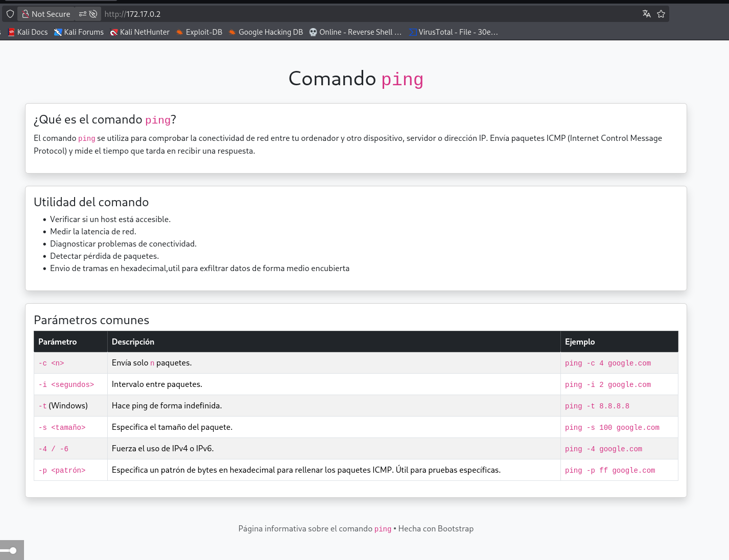729x560 pixels.
Task: Open the Exploit-DB bookmark label
Action: [204, 32]
